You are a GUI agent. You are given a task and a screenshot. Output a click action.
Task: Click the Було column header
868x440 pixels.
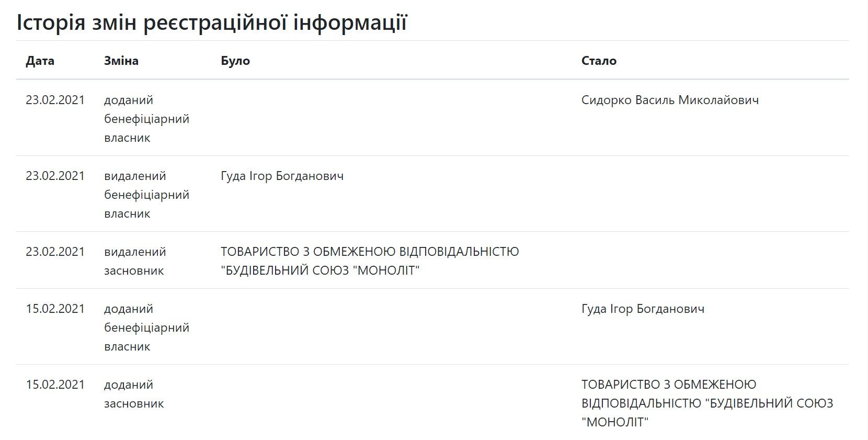235,61
